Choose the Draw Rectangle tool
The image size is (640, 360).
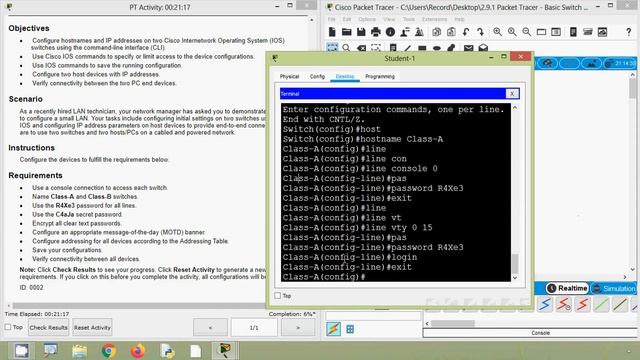(x=422, y=48)
